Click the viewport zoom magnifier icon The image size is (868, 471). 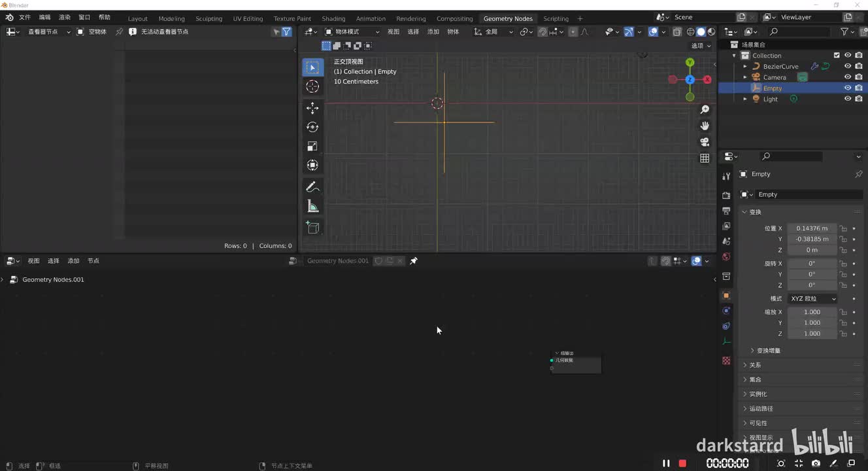(x=705, y=110)
